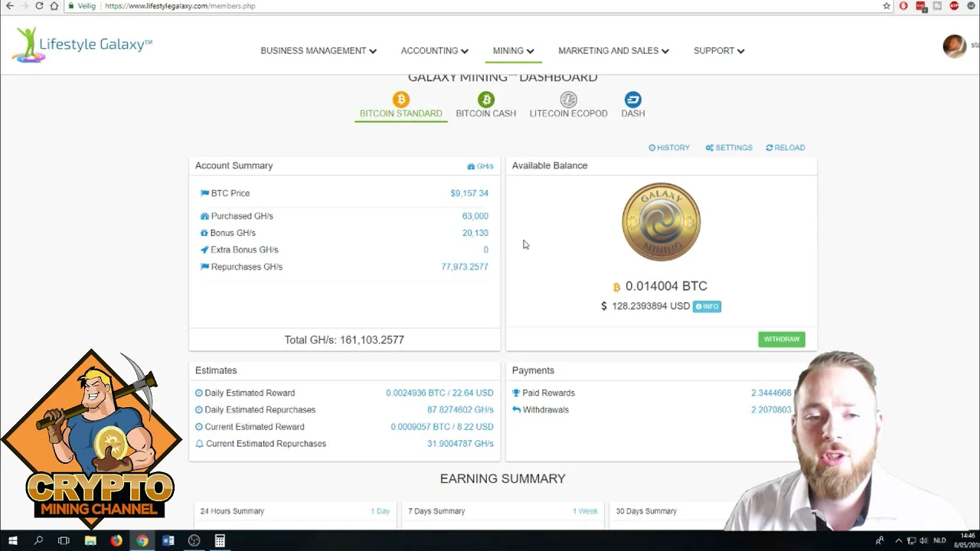Expand the Business Management dropdown
Viewport: 980px width, 551px height.
318,51
